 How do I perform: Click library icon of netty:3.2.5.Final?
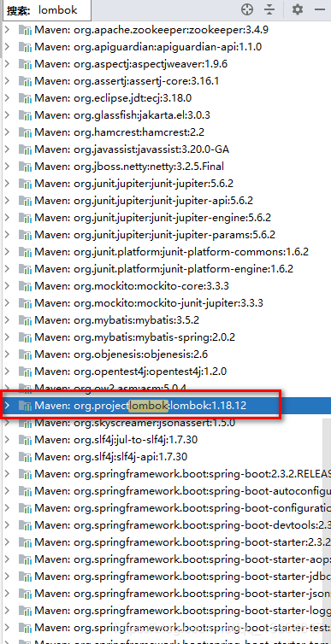pos(25,167)
